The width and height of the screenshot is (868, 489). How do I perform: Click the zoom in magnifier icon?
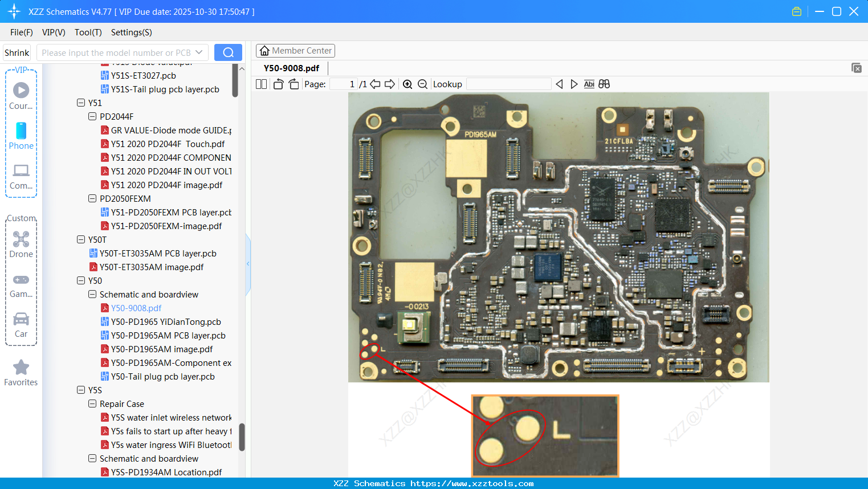[407, 84]
